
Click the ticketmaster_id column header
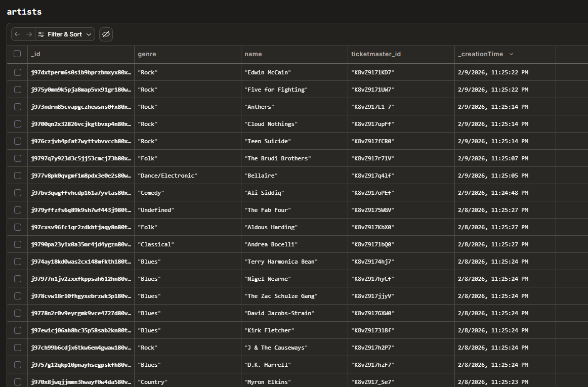click(x=401, y=54)
